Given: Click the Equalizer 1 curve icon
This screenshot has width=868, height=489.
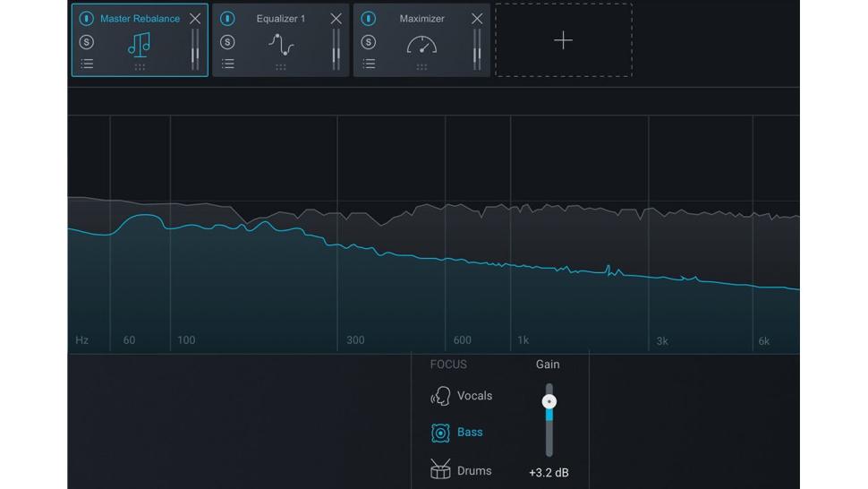Looking at the screenshot, I should [281, 44].
